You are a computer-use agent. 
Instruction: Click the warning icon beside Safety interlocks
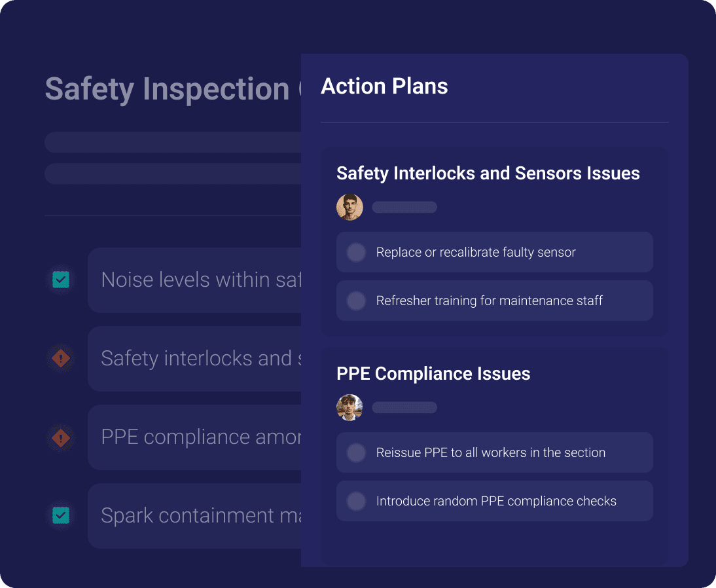click(61, 359)
